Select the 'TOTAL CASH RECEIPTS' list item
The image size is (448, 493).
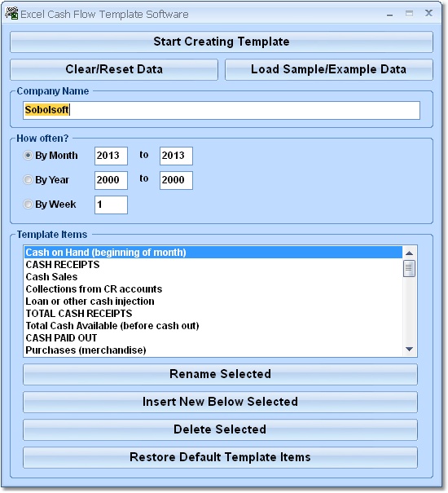tap(213, 314)
